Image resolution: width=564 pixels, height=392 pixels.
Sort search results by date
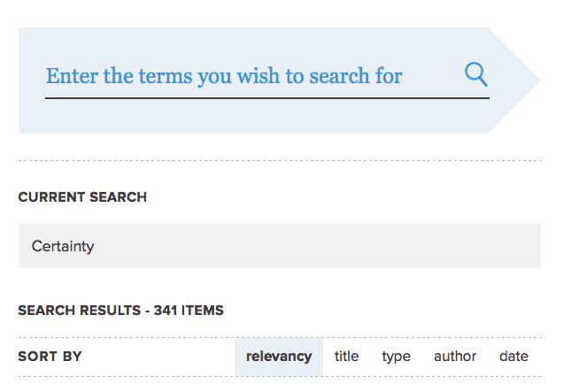514,357
